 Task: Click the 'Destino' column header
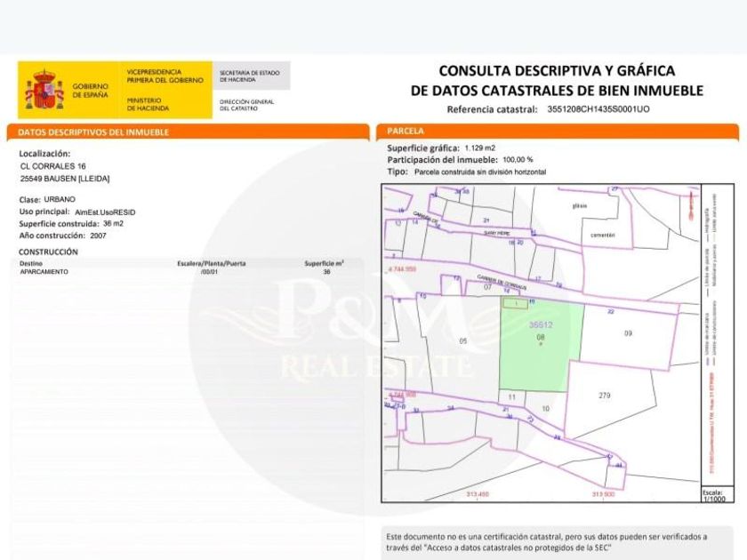click(x=31, y=263)
